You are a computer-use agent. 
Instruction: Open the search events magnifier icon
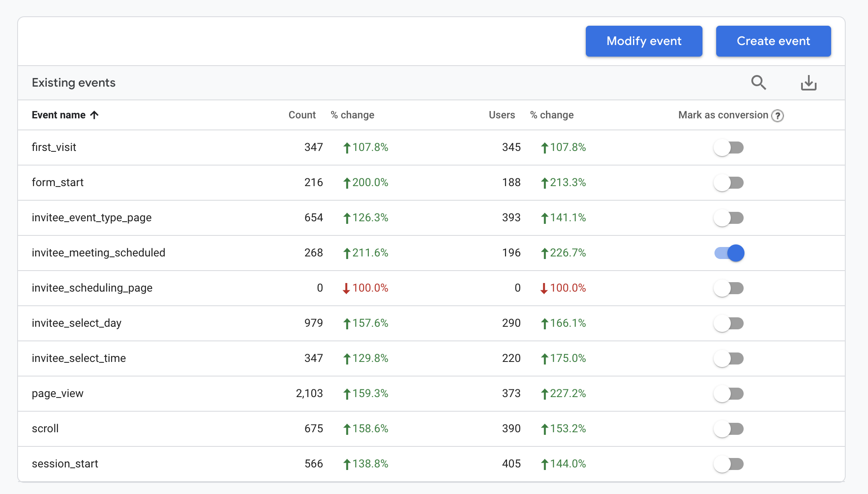coord(759,82)
